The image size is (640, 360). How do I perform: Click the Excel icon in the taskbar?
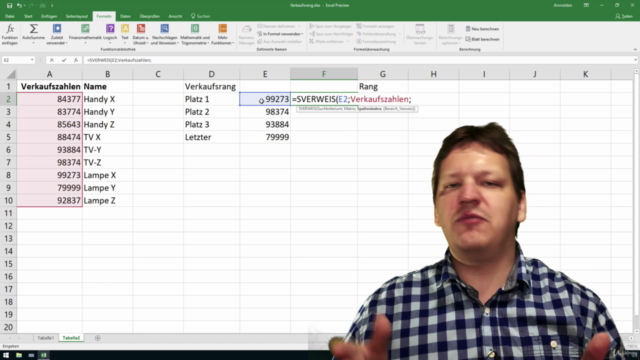point(44,355)
